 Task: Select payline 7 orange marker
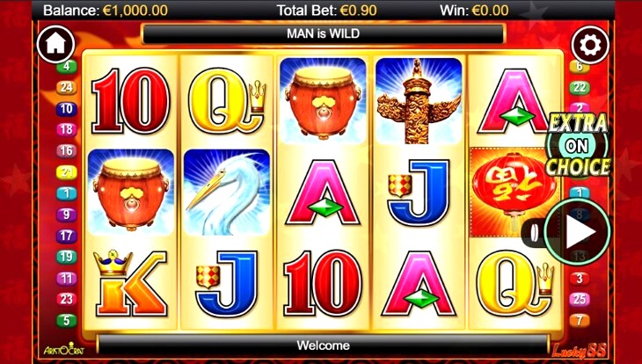tap(580, 320)
